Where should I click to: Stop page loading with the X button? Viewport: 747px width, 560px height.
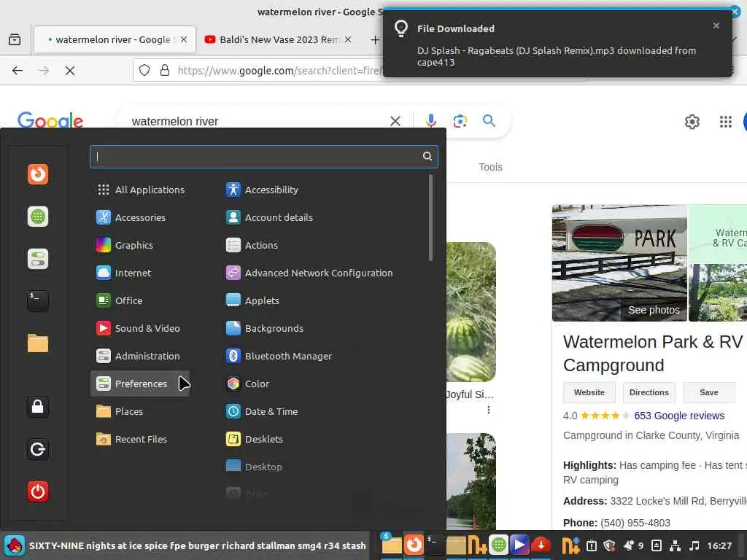(x=70, y=71)
